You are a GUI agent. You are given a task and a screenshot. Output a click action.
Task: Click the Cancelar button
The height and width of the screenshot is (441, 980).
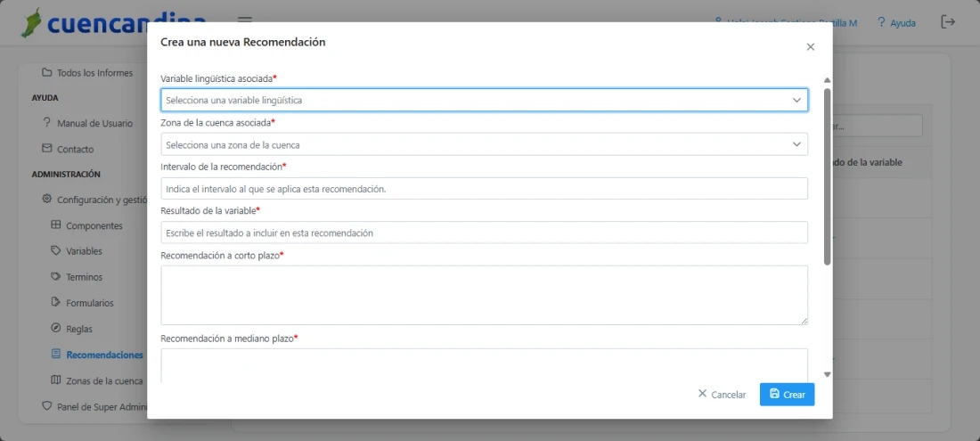click(722, 394)
